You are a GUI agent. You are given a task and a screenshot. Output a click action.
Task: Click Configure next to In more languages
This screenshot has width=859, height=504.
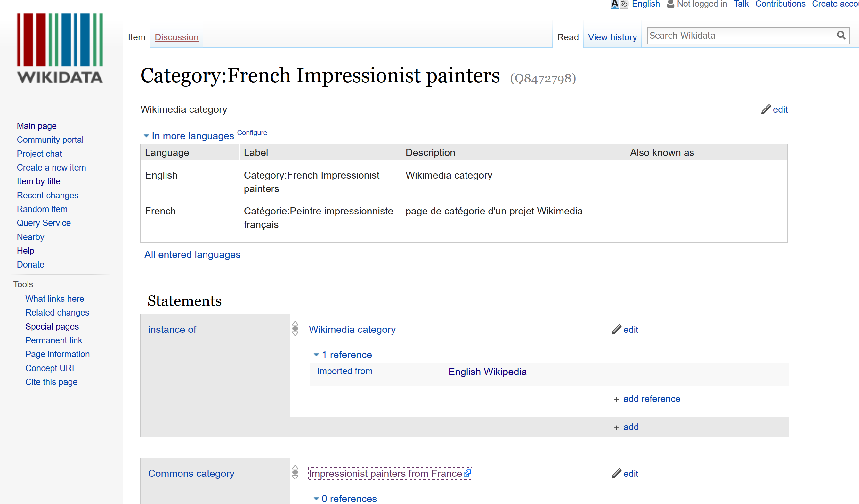tap(252, 132)
